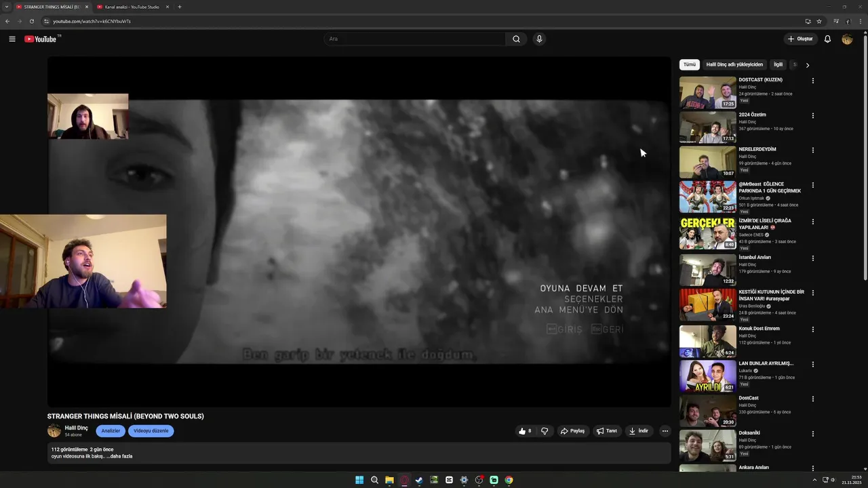Open GERÇEKLER İzmir'de Liseli thumbnail
The width and height of the screenshot is (868, 488).
coord(707,233)
